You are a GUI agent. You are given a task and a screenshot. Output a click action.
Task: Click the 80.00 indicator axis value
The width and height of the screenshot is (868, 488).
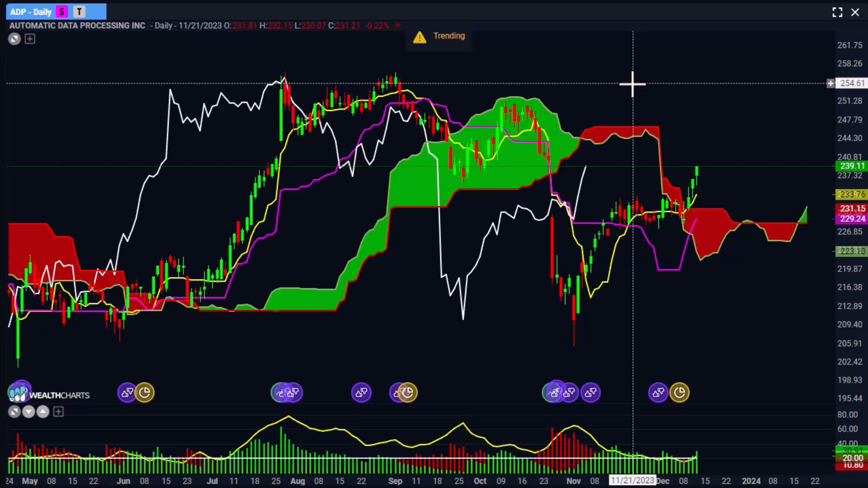coord(847,414)
